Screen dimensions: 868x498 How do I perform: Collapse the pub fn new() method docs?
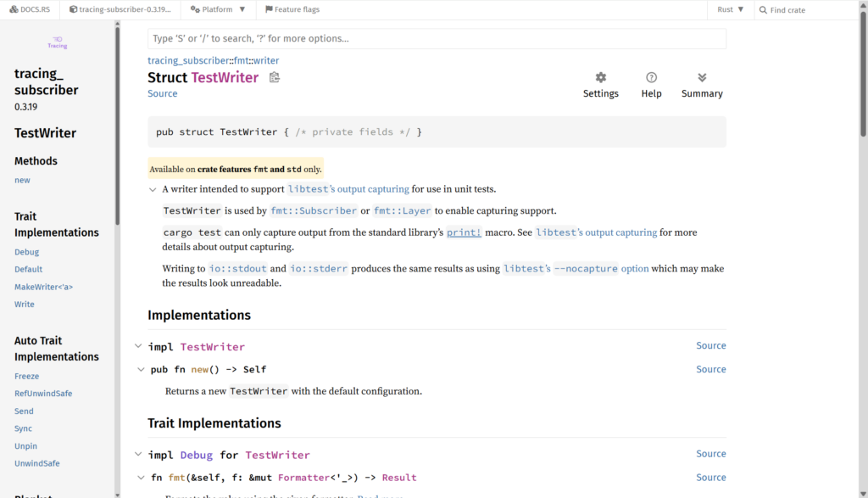tap(142, 370)
